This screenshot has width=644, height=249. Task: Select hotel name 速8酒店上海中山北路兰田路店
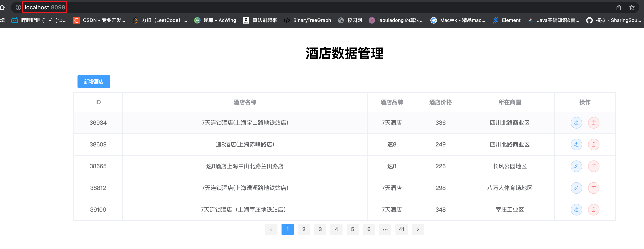click(x=245, y=166)
